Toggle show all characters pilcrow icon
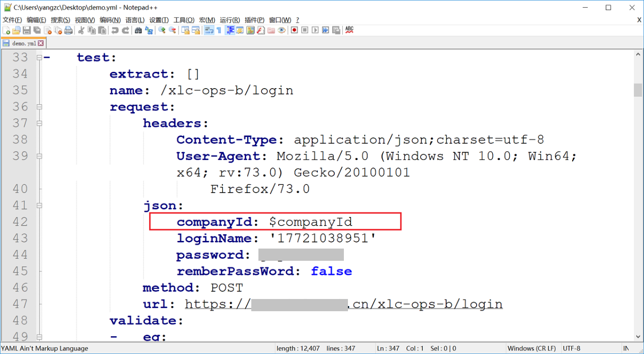 219,31
